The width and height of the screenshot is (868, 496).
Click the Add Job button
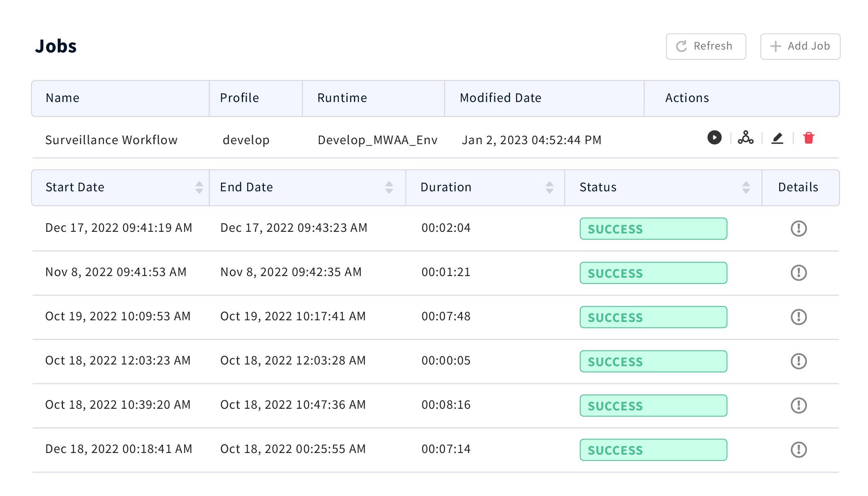[x=800, y=46]
